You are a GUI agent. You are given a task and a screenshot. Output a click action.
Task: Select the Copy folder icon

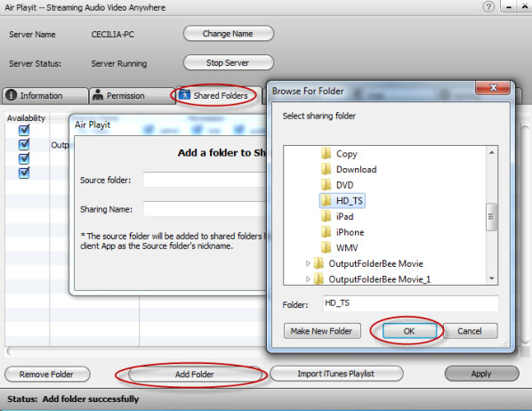pyautogui.click(x=326, y=153)
